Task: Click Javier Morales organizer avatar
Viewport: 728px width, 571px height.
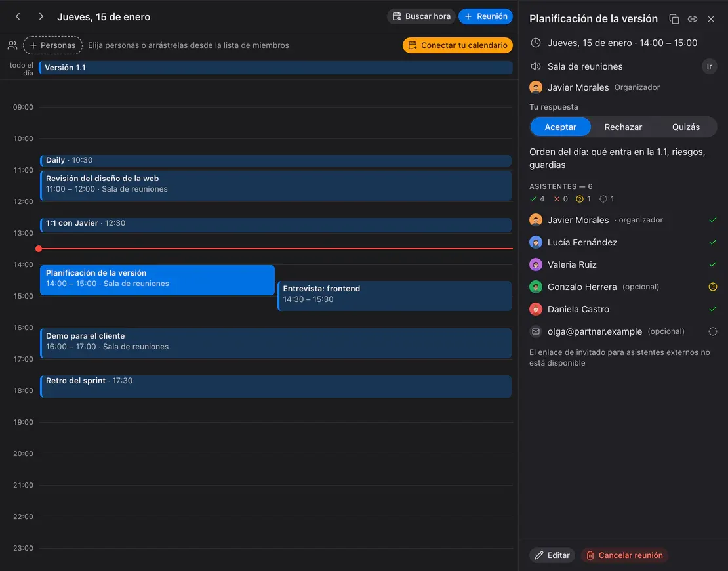Action: click(x=536, y=87)
